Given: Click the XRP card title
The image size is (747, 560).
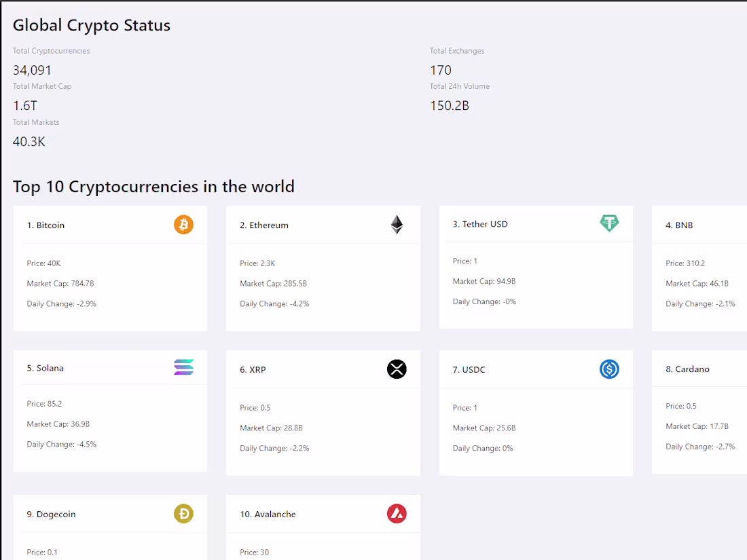Looking at the screenshot, I should 253,369.
